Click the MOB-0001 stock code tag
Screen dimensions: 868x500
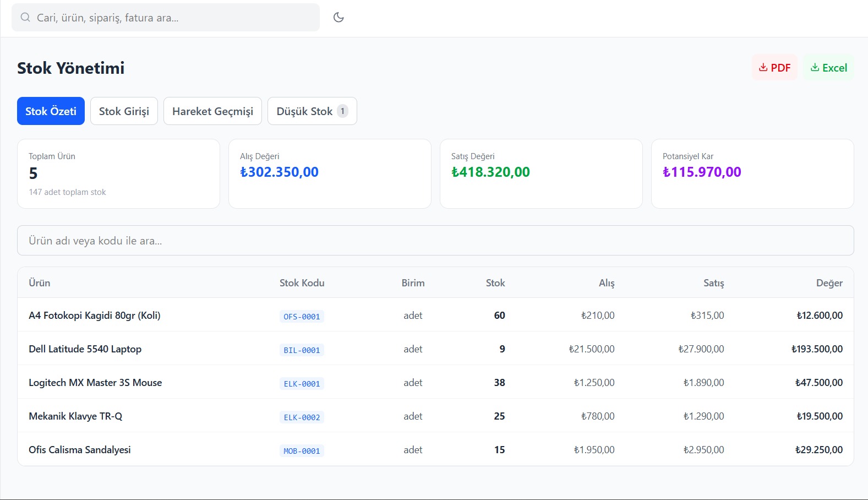coord(302,450)
